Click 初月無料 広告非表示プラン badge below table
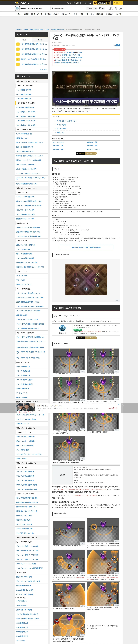 coord(86,153)
